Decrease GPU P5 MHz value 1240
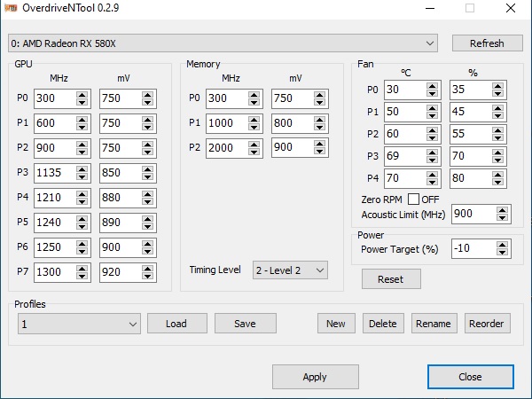 tap(82, 226)
